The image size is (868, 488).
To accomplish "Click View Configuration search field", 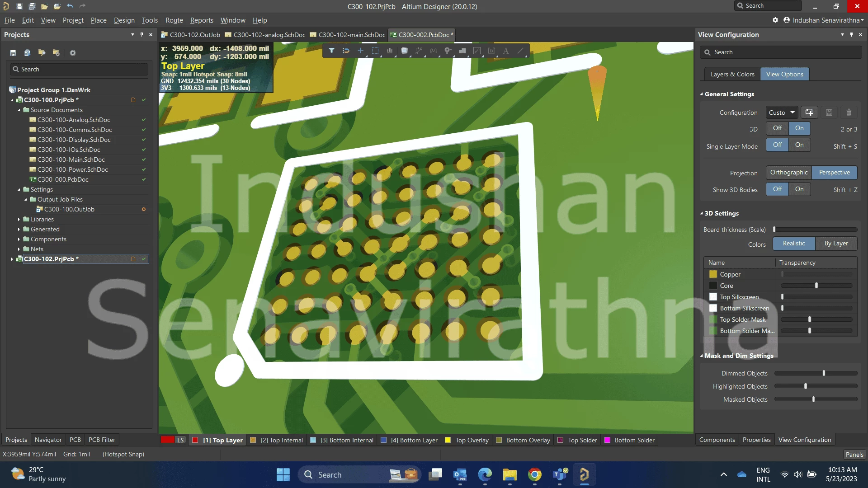I will click(781, 52).
